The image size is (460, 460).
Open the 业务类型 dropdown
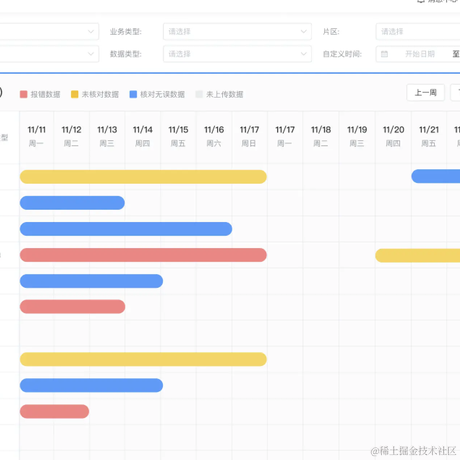coord(237,32)
